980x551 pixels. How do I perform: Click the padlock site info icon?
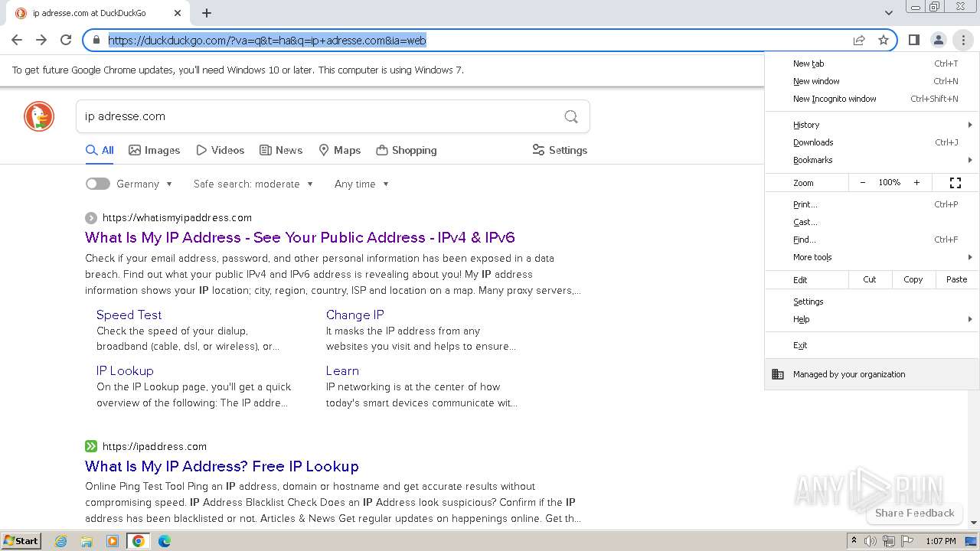(96, 40)
